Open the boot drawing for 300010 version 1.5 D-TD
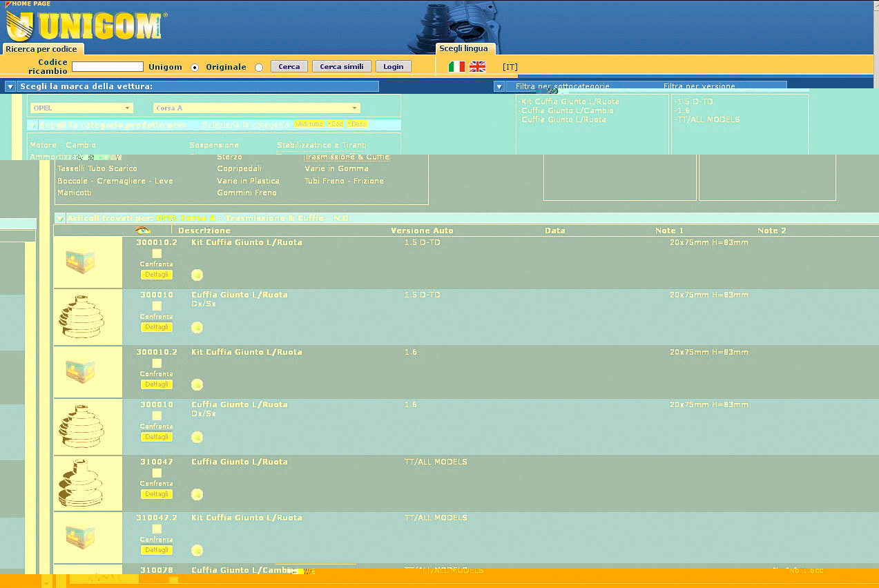Screen dimensions: 879x588 80,317
